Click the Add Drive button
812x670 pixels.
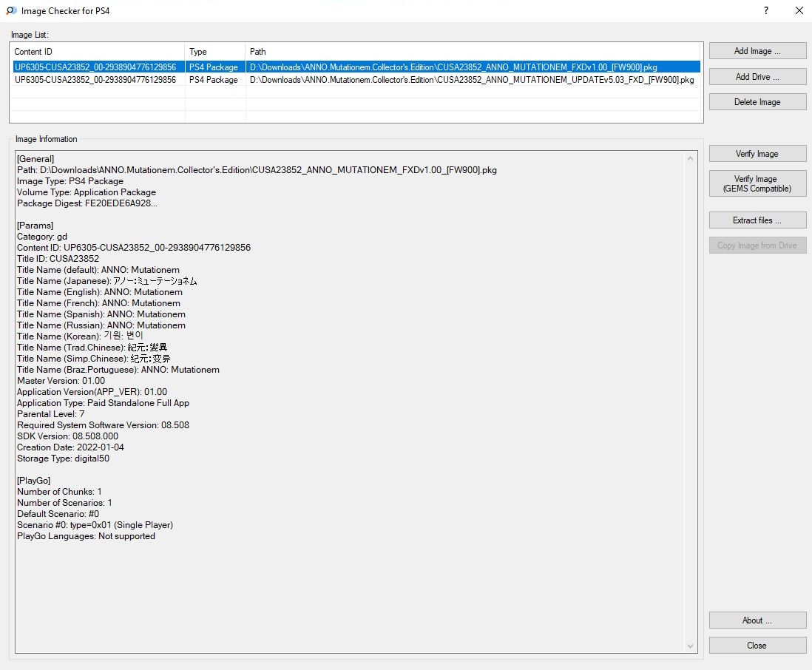(x=757, y=77)
